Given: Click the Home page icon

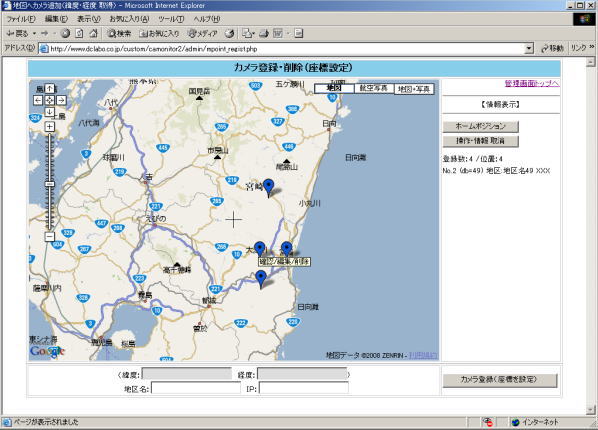Looking at the screenshot, I should point(93,34).
